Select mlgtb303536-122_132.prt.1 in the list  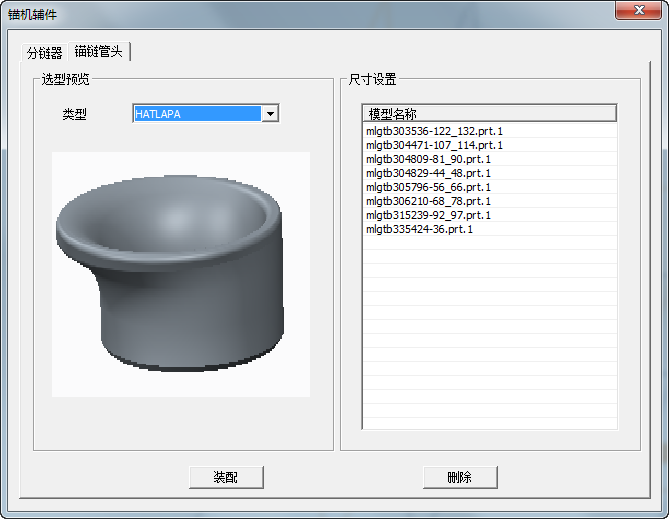click(x=434, y=131)
